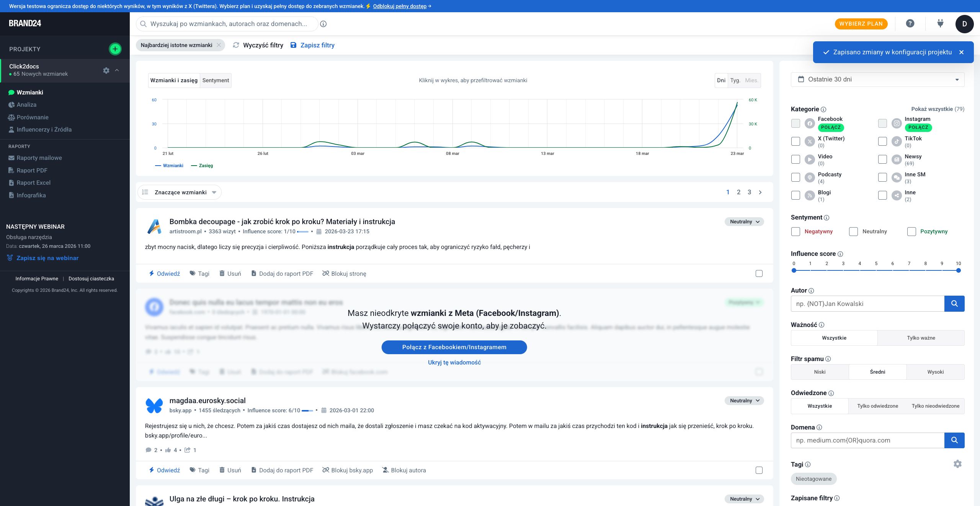Image resolution: width=980 pixels, height=506 pixels.
Task: Check the Pozytywny sentiment box
Action: click(911, 231)
